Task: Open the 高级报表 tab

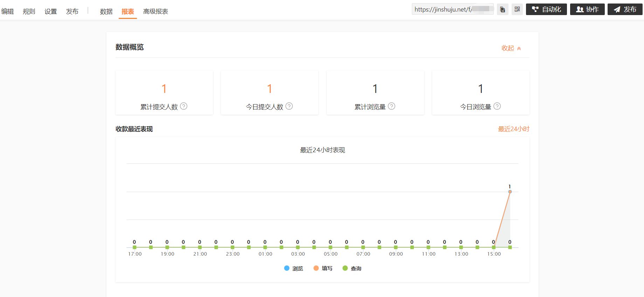Action: (x=156, y=12)
